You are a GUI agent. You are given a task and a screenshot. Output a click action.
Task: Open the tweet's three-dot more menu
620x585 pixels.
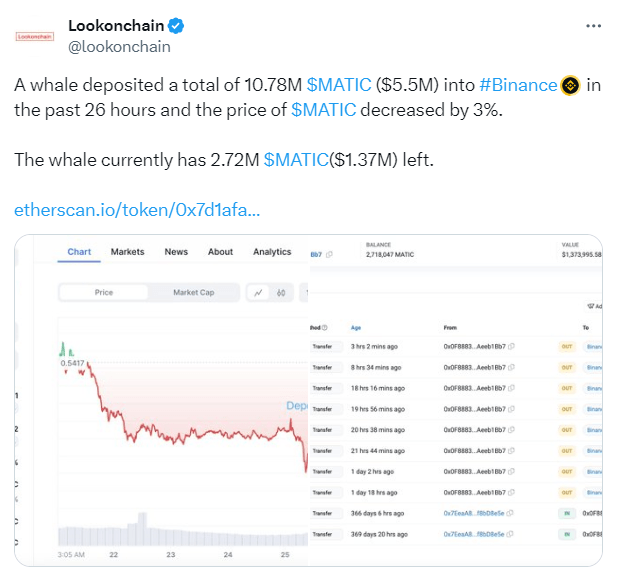[x=596, y=25]
